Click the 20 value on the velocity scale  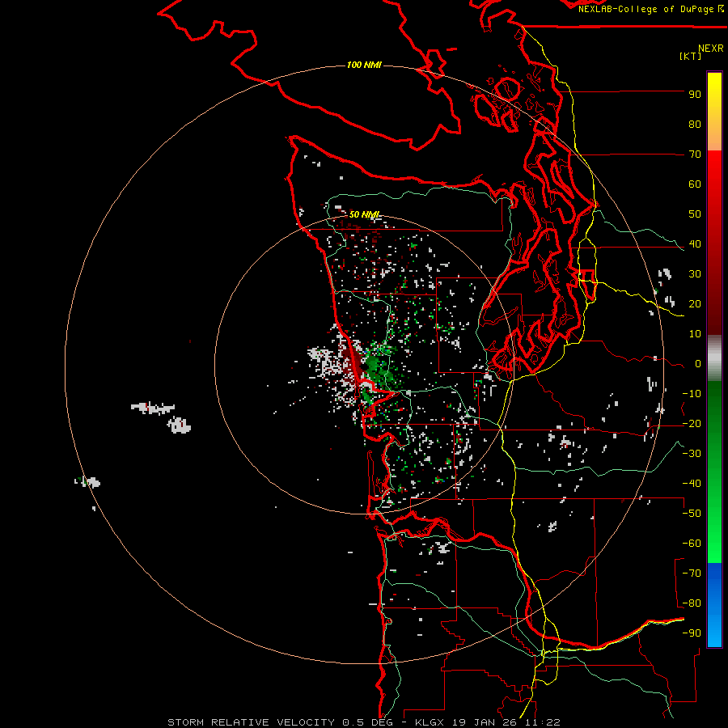[x=695, y=303]
